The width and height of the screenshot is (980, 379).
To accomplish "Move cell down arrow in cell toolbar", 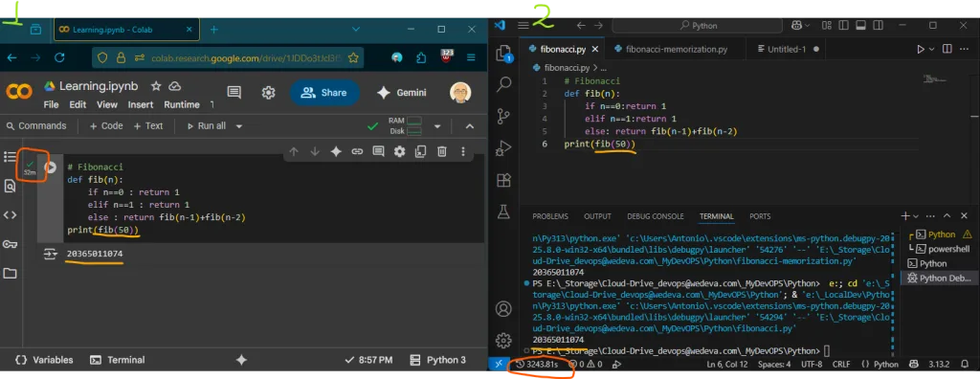I will 315,151.
